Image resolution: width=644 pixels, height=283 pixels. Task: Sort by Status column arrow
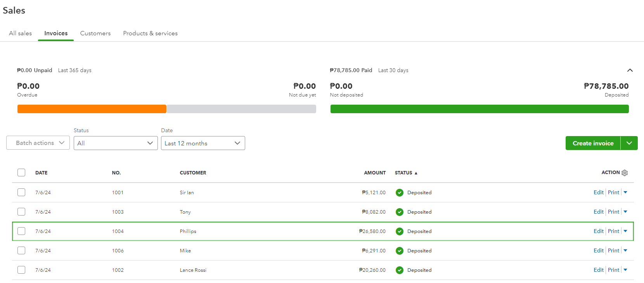(x=416, y=173)
